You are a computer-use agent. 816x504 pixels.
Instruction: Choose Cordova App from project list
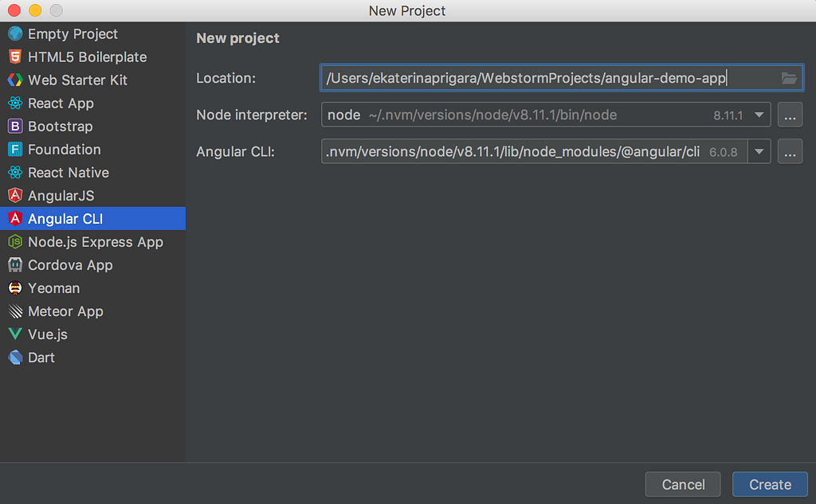point(70,265)
